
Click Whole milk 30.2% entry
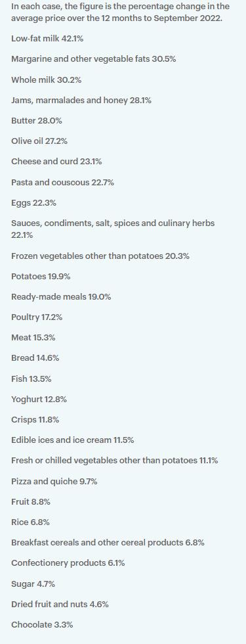pyautogui.click(x=47, y=80)
